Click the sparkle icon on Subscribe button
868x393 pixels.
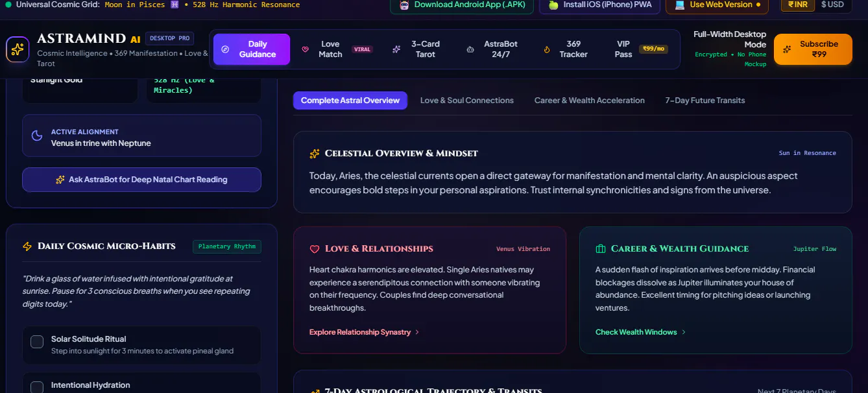point(787,49)
